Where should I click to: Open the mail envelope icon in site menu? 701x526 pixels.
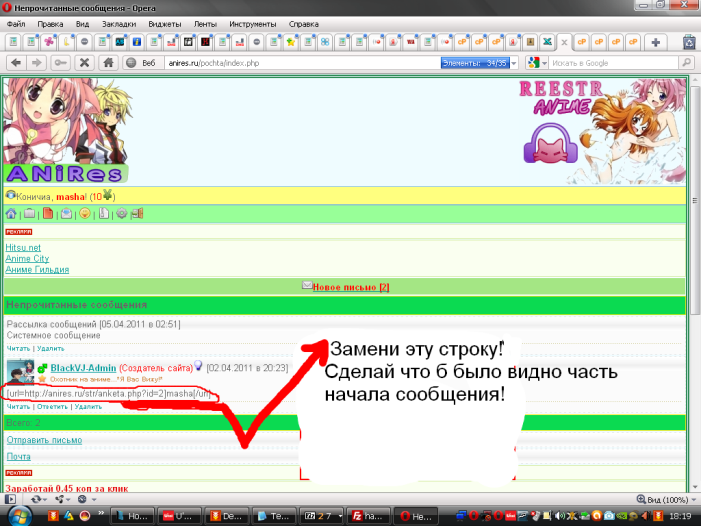pos(66,214)
